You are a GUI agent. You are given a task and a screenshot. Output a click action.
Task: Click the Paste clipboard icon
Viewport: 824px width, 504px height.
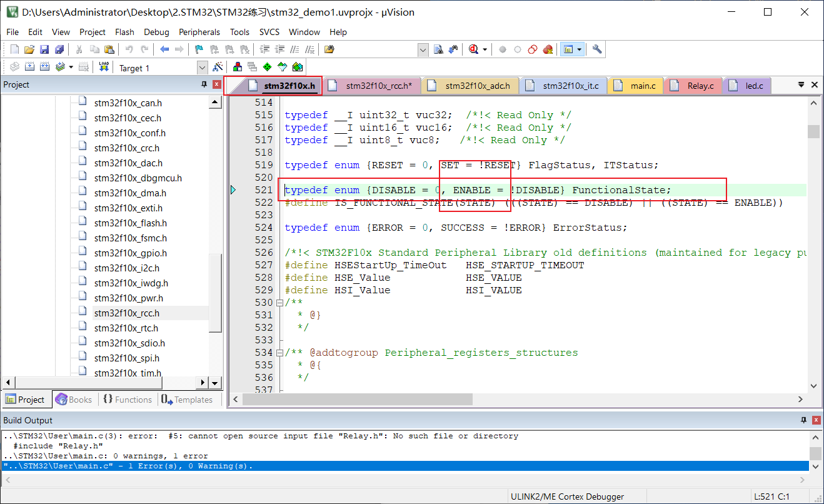tap(109, 49)
